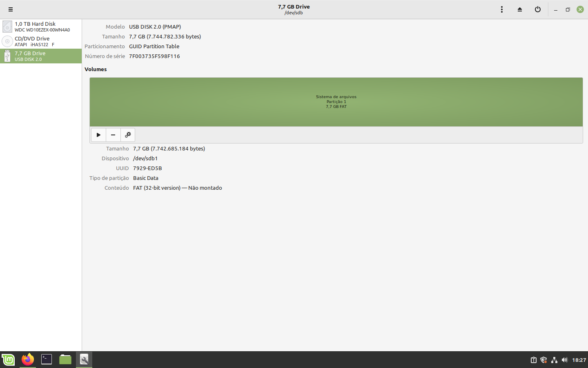Select the CD/DVD Drive entry
This screenshot has width=588, height=368.
[x=41, y=41]
